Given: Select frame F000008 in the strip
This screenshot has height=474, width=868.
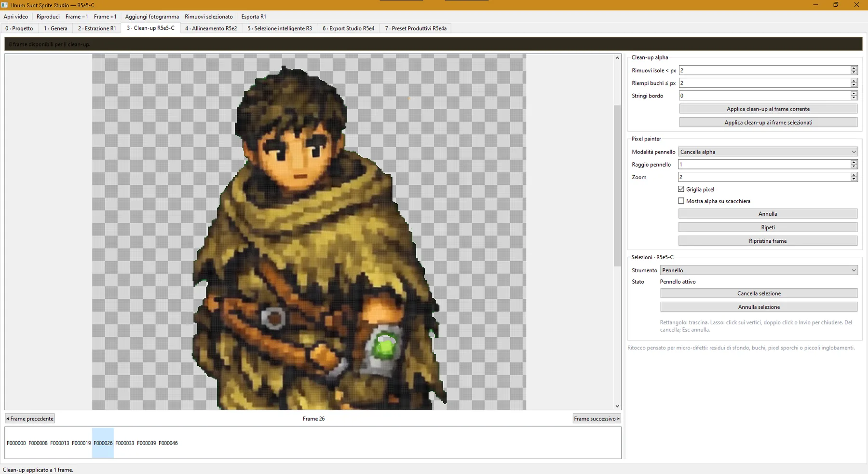Looking at the screenshot, I should [38, 443].
